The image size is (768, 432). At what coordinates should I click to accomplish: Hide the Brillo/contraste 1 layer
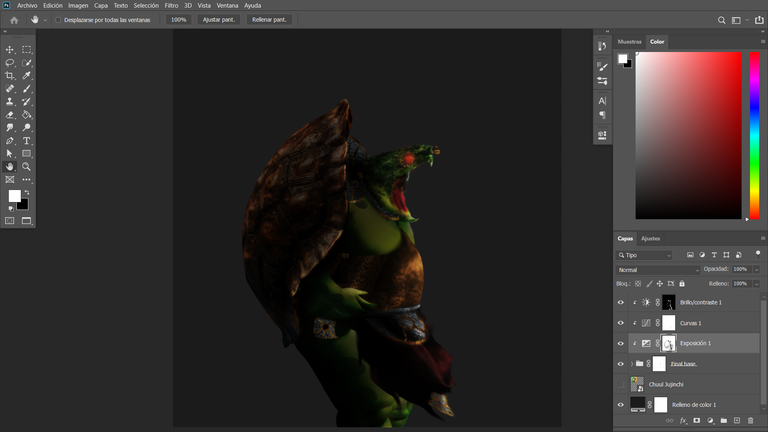click(621, 302)
